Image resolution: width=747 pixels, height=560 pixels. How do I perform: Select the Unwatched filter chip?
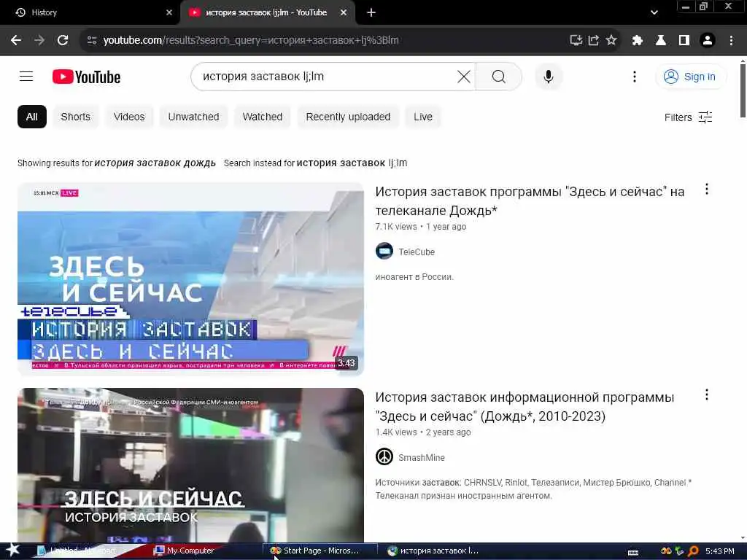tap(193, 117)
